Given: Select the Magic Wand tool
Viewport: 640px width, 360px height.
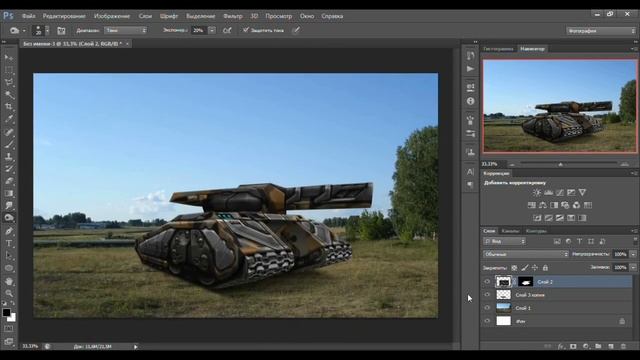Looking at the screenshot, I should [9, 95].
